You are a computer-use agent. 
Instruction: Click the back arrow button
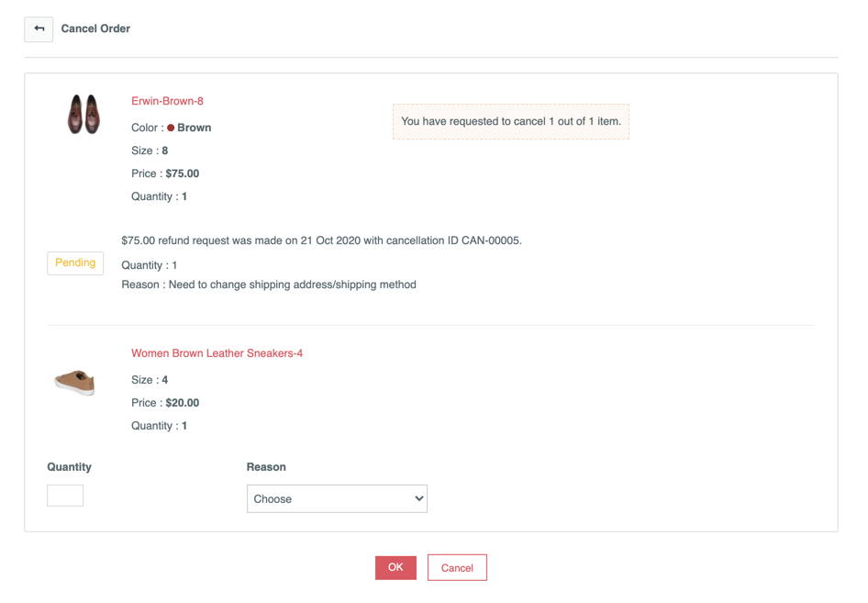tap(39, 29)
